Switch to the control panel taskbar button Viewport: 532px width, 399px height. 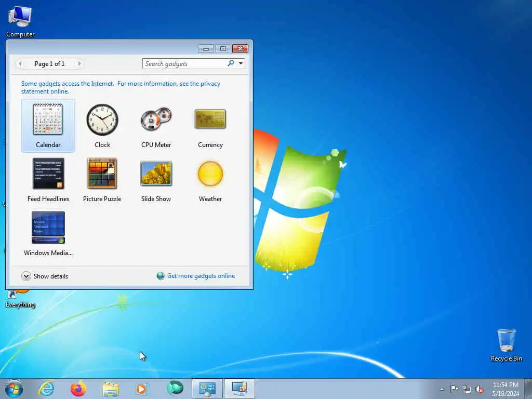pos(207,389)
